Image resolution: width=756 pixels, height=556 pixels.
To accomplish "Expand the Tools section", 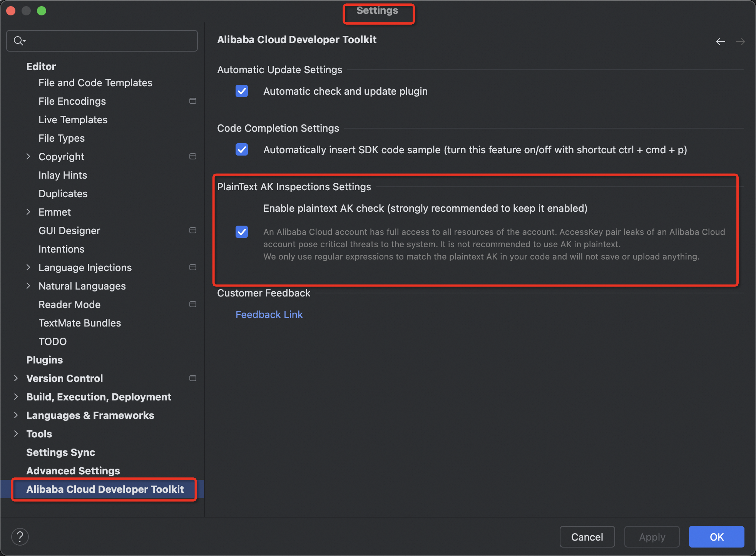I will click(16, 434).
